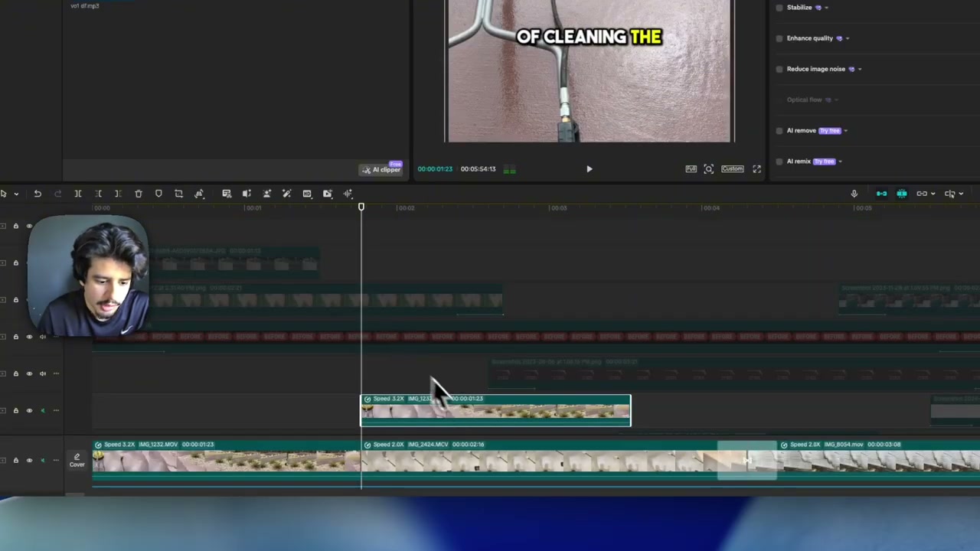The image size is (980, 551).
Task: Enable the AI remove checkbox
Action: click(779, 131)
